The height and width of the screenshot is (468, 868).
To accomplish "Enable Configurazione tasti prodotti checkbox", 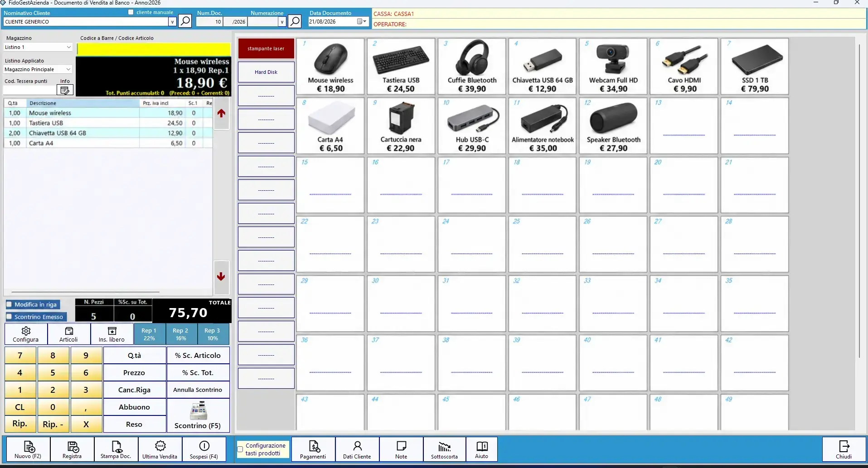I will 240,449.
